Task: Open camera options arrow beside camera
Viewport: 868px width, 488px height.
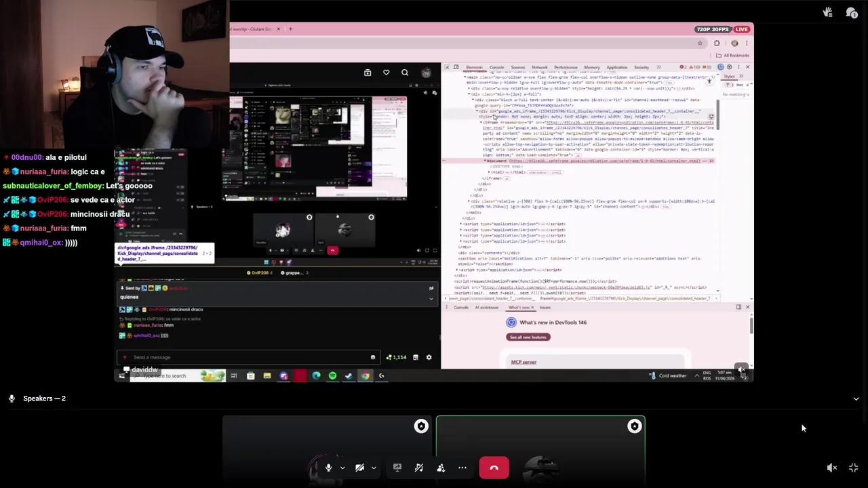Action: click(374, 468)
